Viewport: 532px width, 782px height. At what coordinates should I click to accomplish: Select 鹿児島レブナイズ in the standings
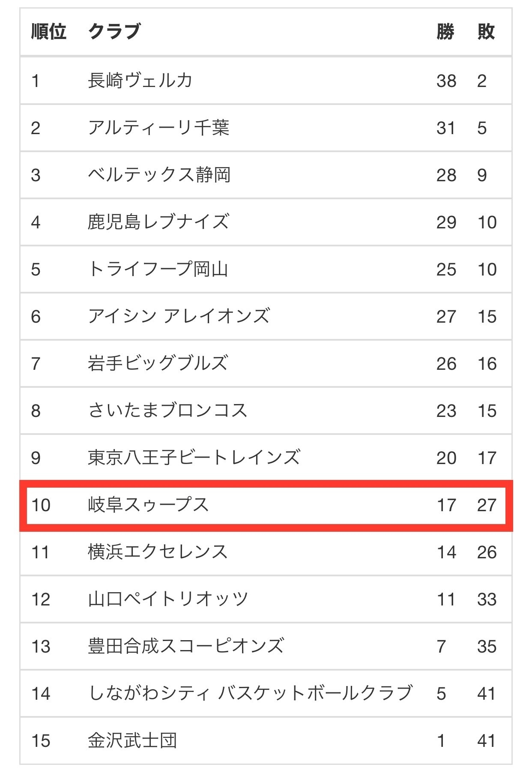[159, 222]
